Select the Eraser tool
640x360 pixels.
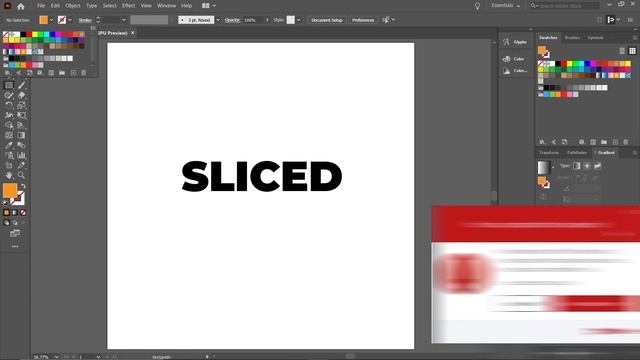22,96
